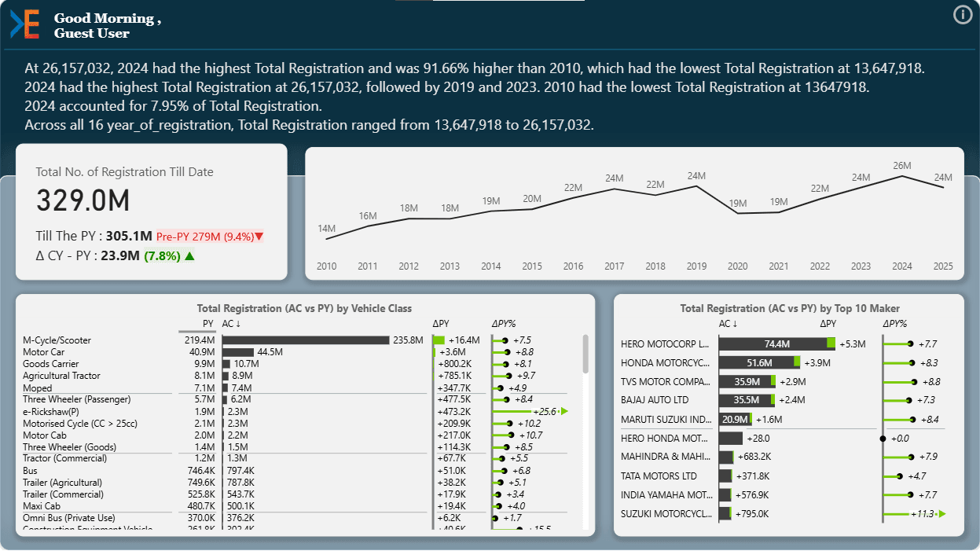Click the green up triangle beside 7.8%
This screenshot has width=980, height=551.
pyautogui.click(x=189, y=255)
